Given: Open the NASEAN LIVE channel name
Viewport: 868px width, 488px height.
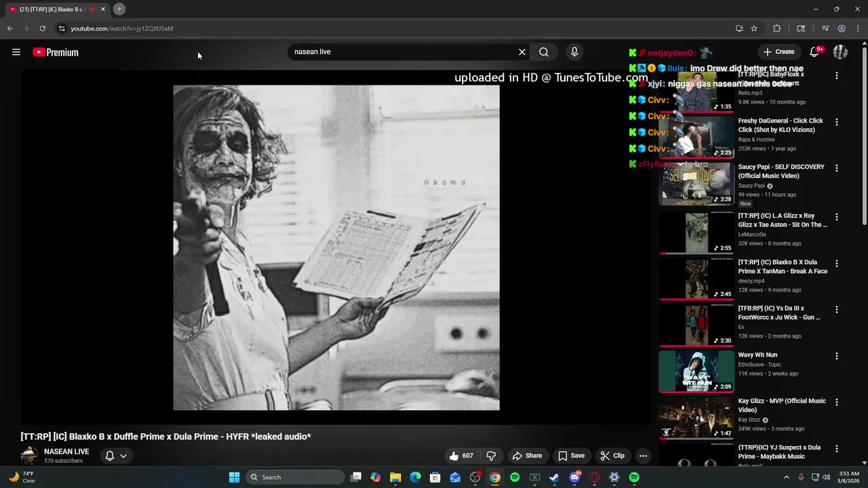Looking at the screenshot, I should coord(66,451).
